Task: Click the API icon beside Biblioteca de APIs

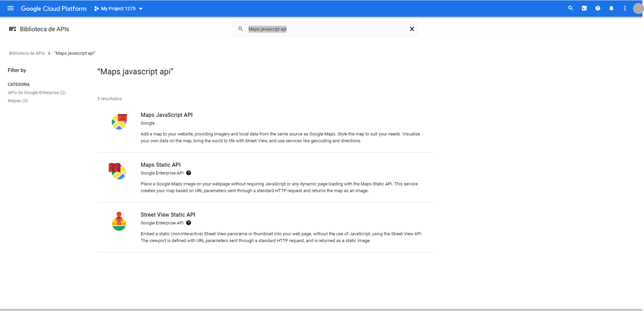Action: pyautogui.click(x=13, y=29)
